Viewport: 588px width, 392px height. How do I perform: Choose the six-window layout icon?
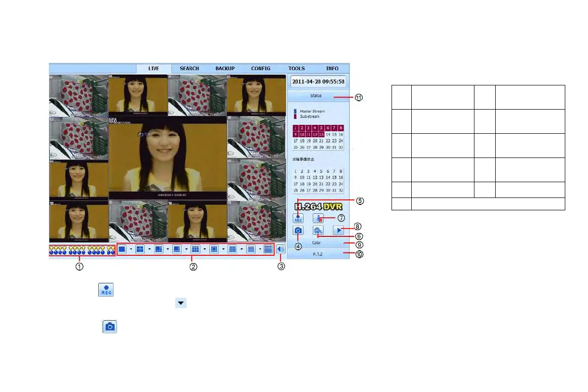158,249
